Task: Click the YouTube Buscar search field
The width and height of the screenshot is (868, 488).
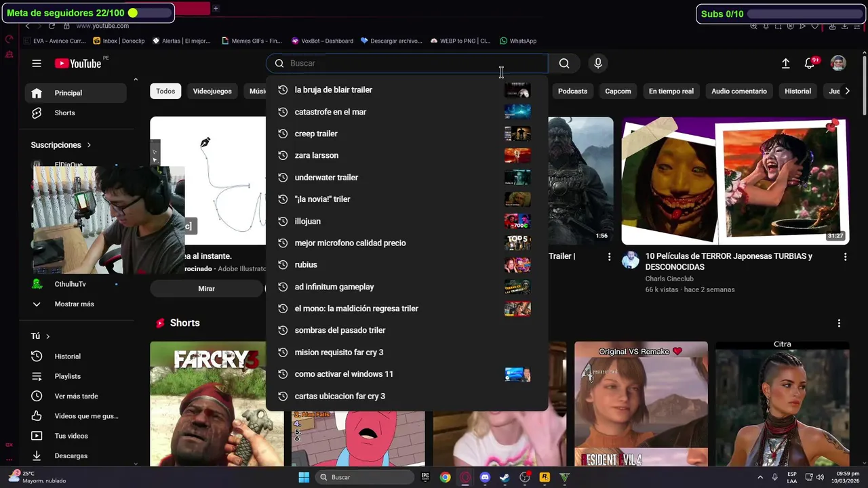Action: [x=407, y=63]
